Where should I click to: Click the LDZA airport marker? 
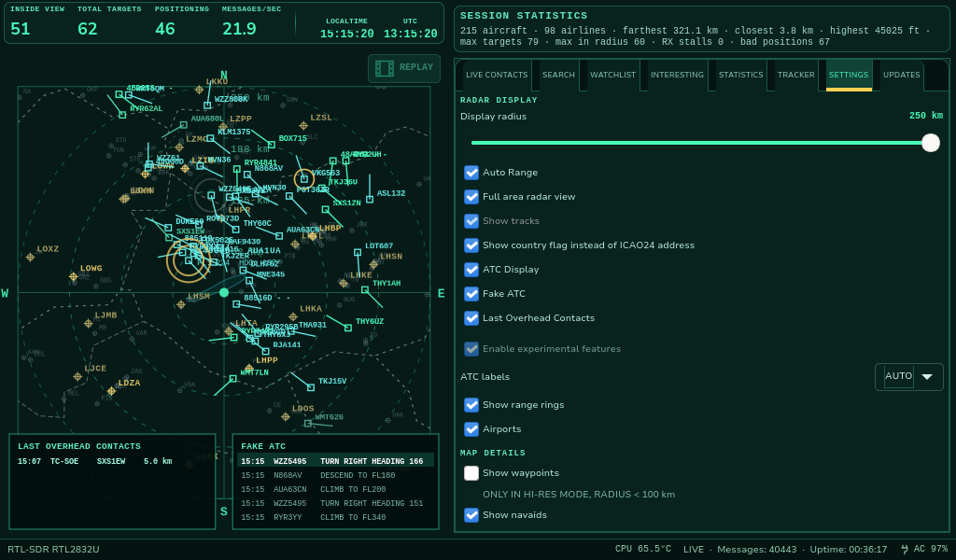click(x=112, y=391)
